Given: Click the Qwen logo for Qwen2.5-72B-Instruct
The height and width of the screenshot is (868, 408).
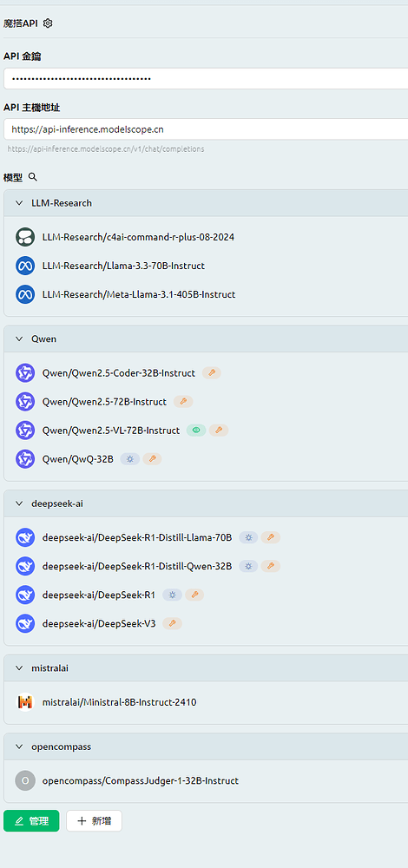Looking at the screenshot, I should pos(25,402).
